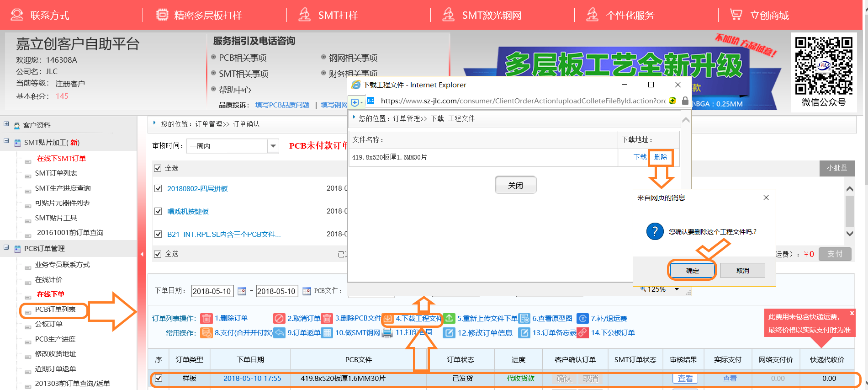This screenshot has height=390, width=868.
Task: Open the start-date calendar picker icon
Action: click(242, 291)
